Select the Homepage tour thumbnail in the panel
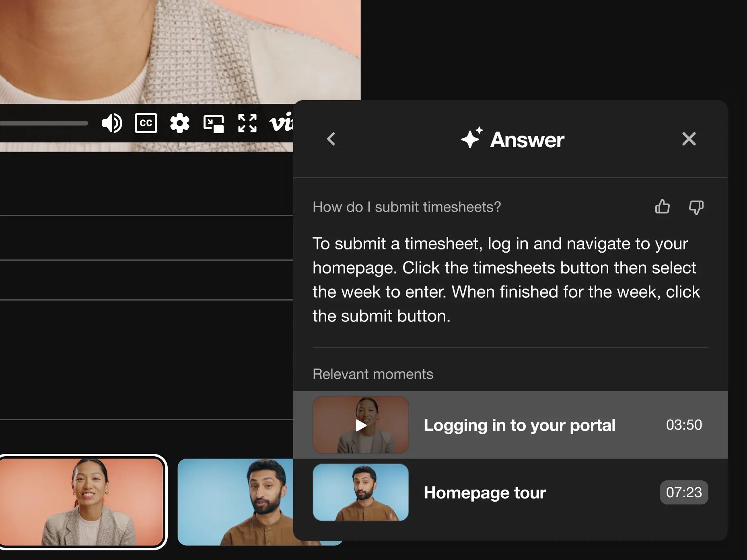 click(x=361, y=492)
